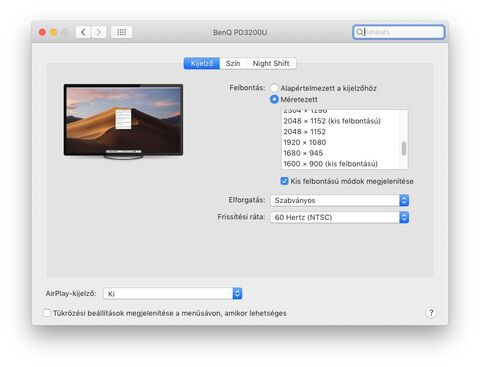Go forward with the right chevron button
The height and width of the screenshot is (367, 480).
[x=99, y=32]
